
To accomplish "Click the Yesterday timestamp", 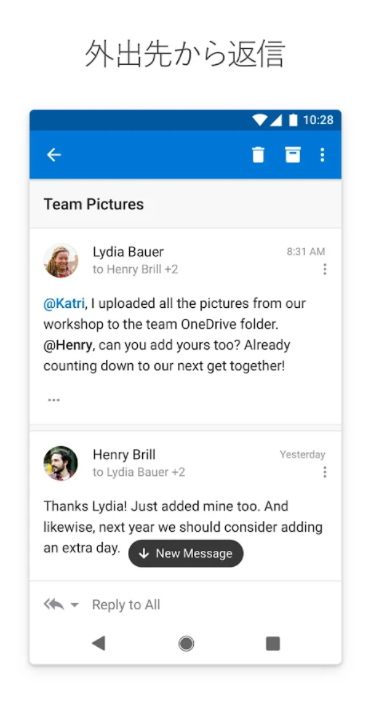I will [x=302, y=455].
